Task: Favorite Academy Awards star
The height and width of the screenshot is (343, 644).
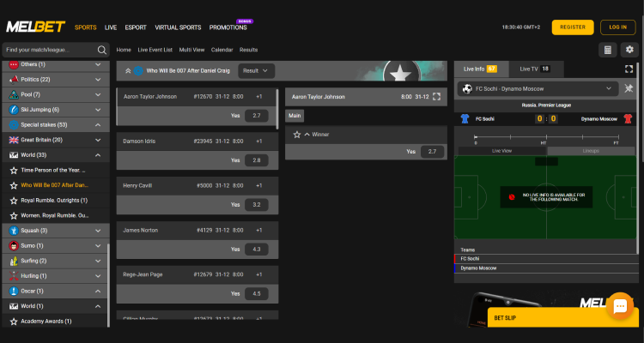Action: [x=14, y=322]
